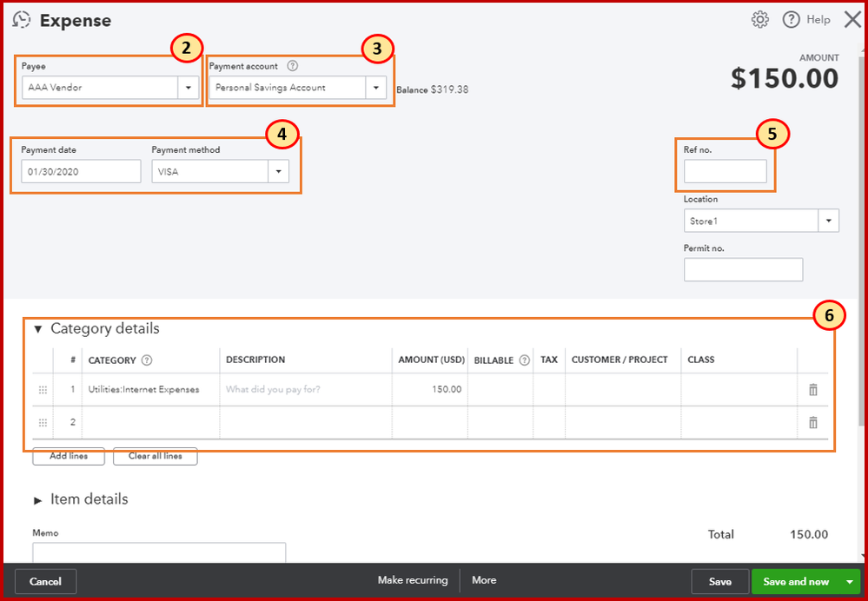The height and width of the screenshot is (601, 868).
Task: Open the Payee dropdown arrow
Action: (x=189, y=88)
